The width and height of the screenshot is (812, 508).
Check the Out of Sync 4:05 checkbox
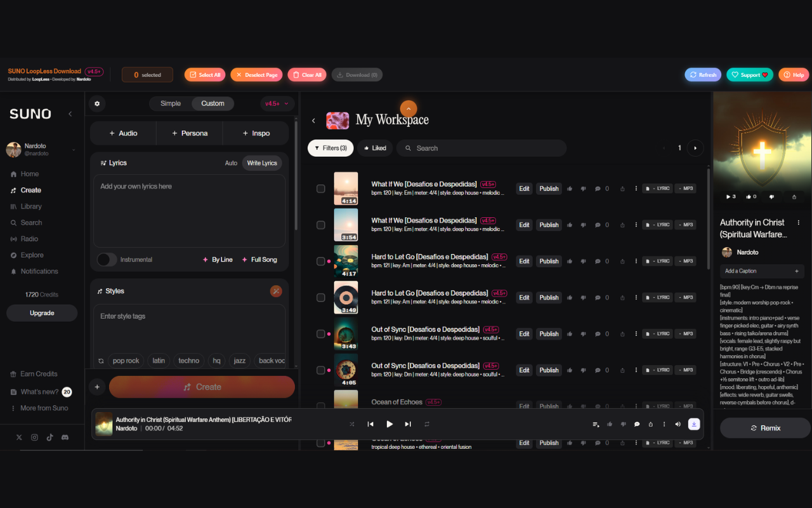pyautogui.click(x=321, y=370)
